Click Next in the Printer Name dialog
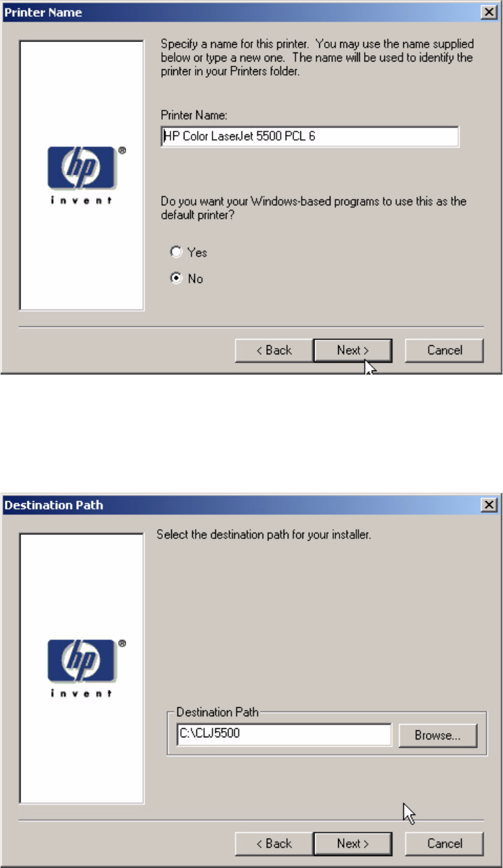Image resolution: width=503 pixels, height=868 pixels. pyautogui.click(x=353, y=350)
